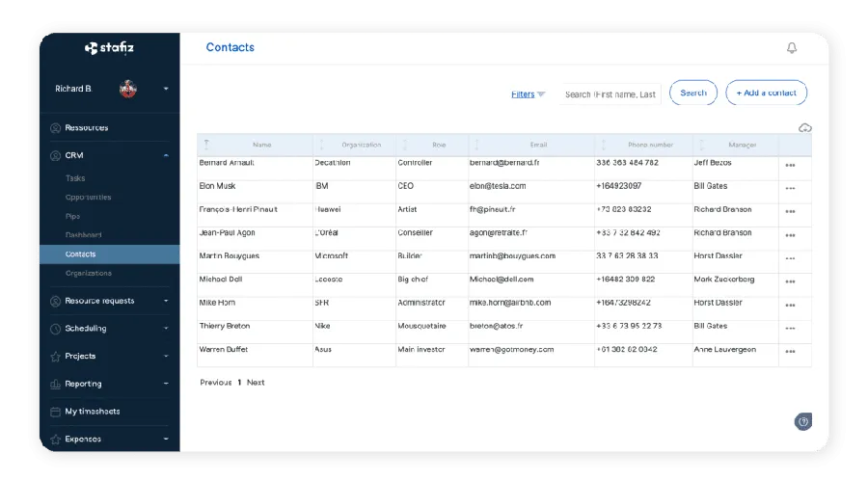This screenshot has width=868, height=481.
Task: Open My timesheets in sidebar
Action: pos(93,412)
